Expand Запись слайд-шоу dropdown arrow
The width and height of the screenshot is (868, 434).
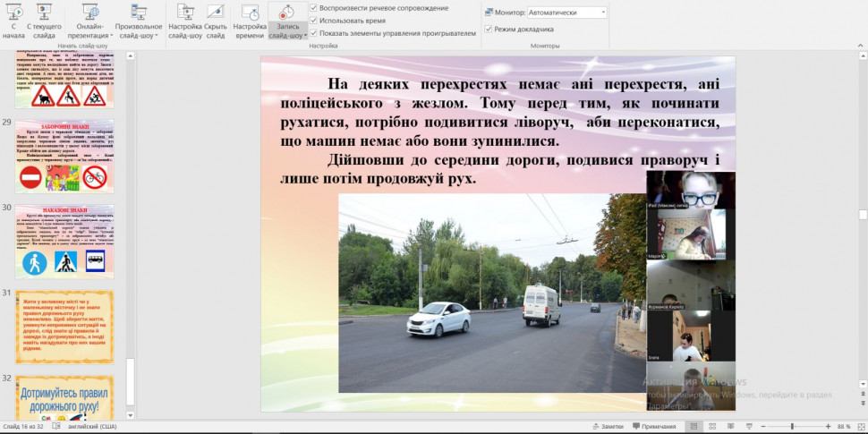305,36
